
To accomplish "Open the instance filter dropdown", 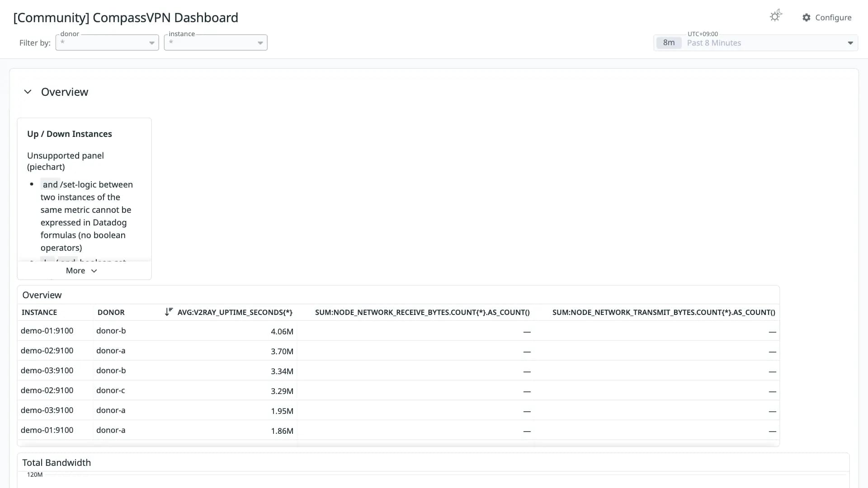I will pos(216,42).
